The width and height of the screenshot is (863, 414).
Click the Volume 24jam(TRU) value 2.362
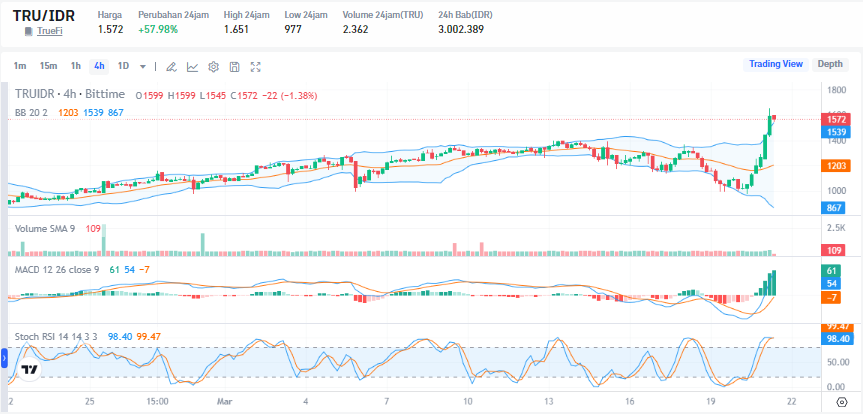356,29
